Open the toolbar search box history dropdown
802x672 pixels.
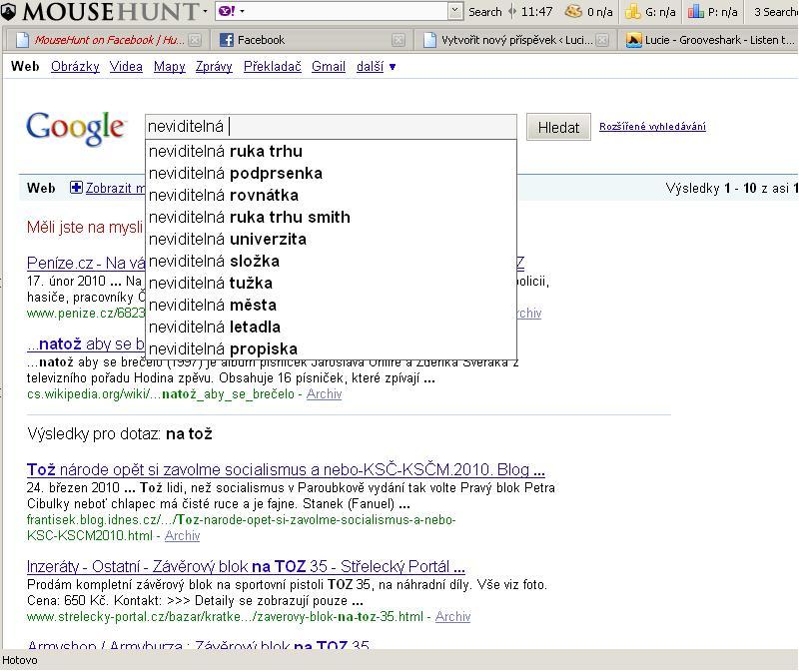[454, 11]
